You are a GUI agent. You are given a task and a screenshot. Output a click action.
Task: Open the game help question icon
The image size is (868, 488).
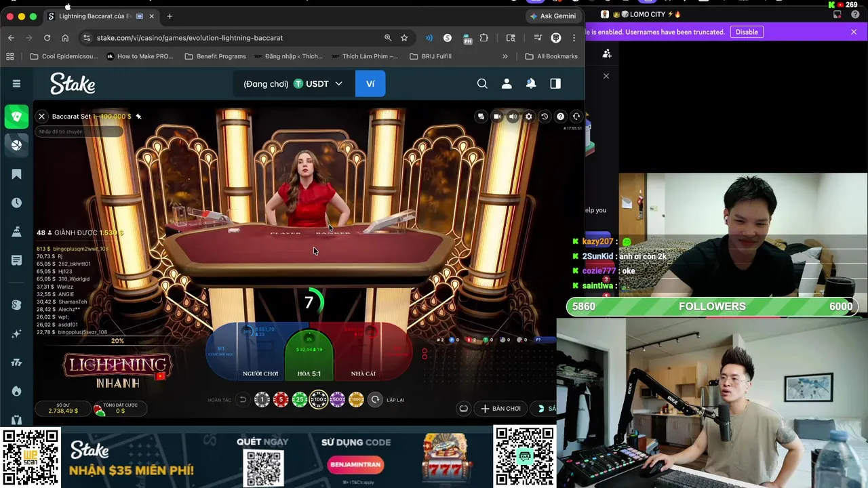click(560, 117)
